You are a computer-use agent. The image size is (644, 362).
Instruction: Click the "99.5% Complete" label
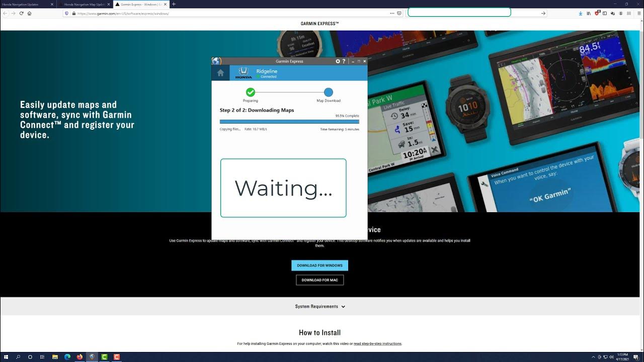[347, 116]
